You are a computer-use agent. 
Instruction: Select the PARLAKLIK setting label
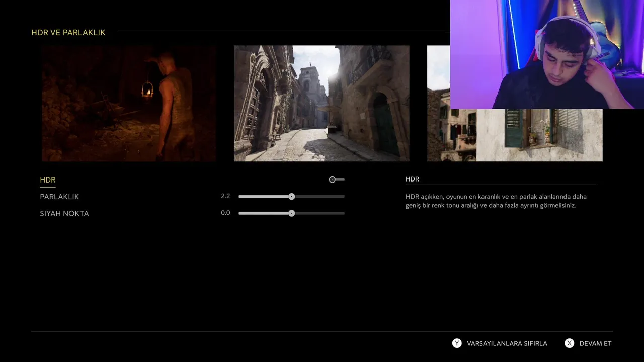(x=59, y=197)
